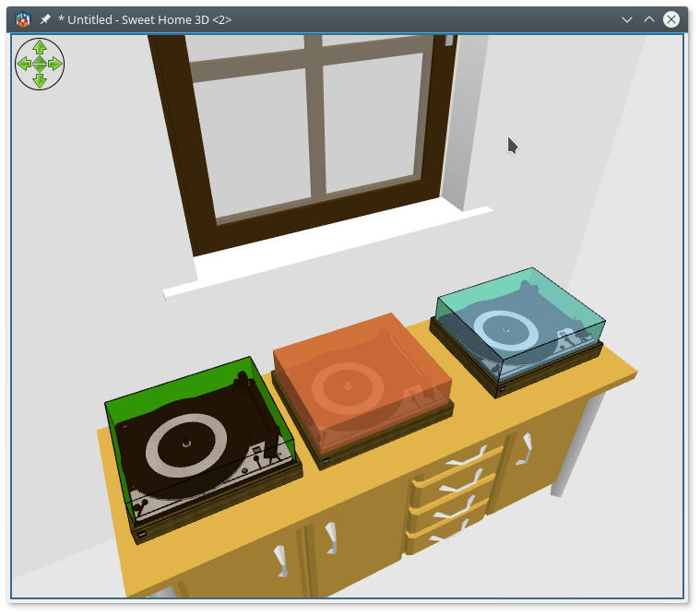Click the up arrow in navigation compass
This screenshot has width=700, height=615.
(x=40, y=47)
